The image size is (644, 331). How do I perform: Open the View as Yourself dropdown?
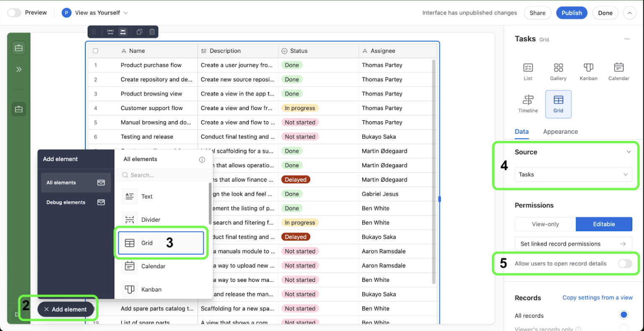point(96,13)
